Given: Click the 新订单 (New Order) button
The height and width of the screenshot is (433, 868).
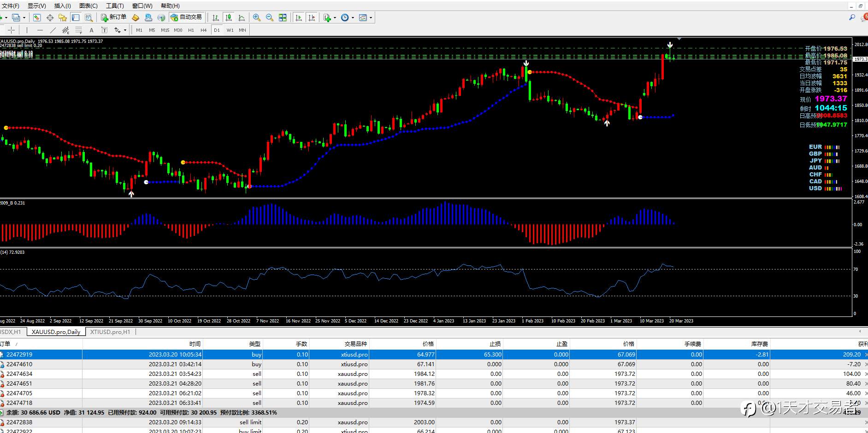Looking at the screenshot, I should coord(114,18).
